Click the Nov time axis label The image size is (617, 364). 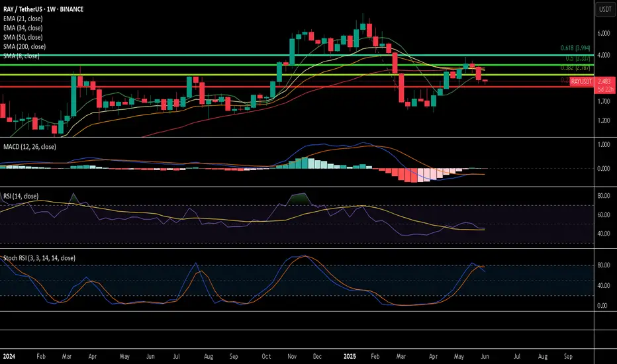click(292, 356)
